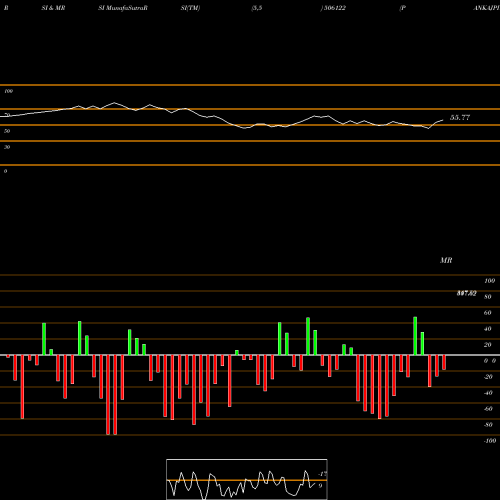Click the -80 axis label on MR chart

click(488, 425)
